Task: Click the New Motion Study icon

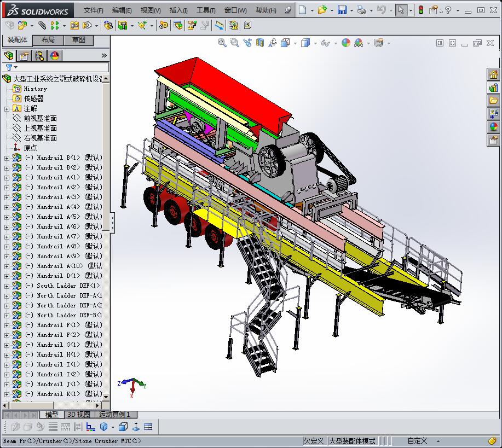Action: (164, 25)
